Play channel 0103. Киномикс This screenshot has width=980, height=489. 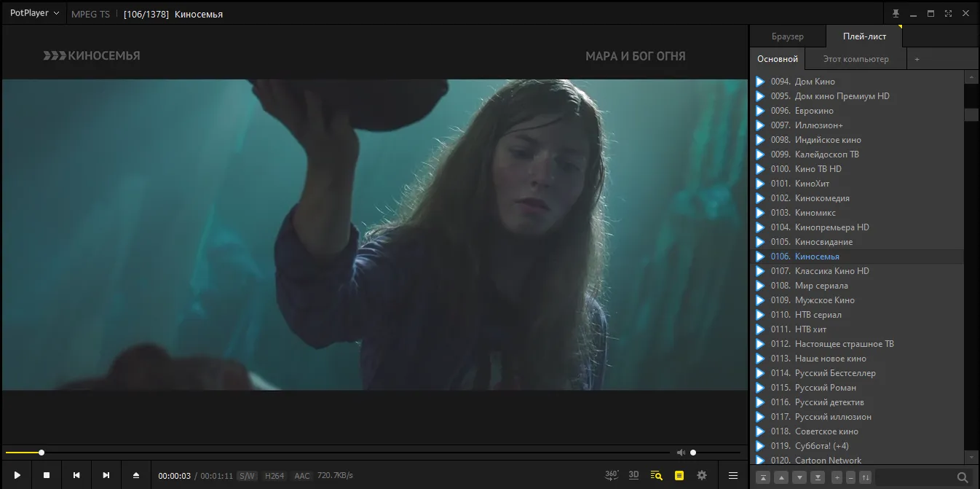856,213
